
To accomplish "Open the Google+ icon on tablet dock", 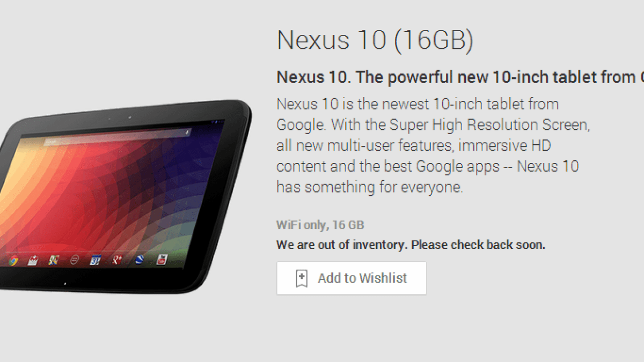I will point(117,260).
